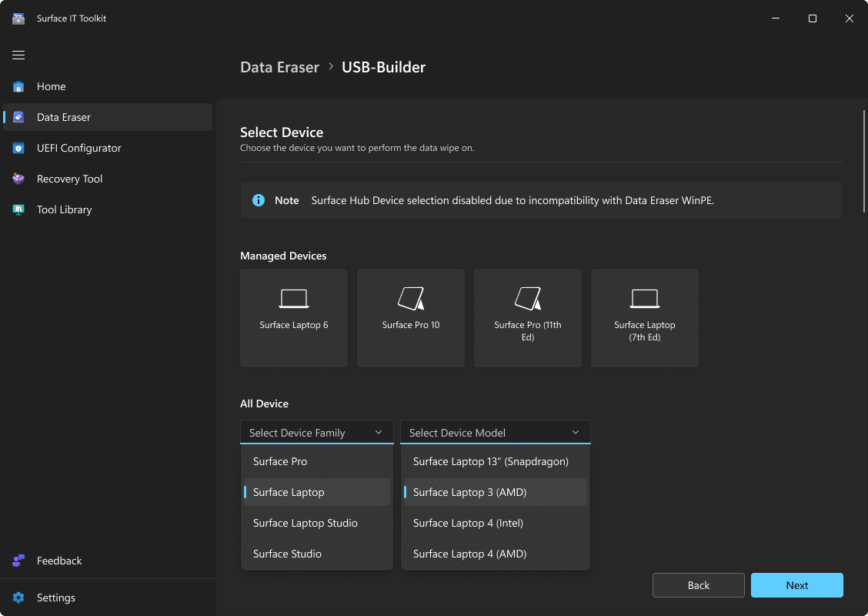
Task: Pick Surface Laptop 3 (AMD) model
Action: 496,492
